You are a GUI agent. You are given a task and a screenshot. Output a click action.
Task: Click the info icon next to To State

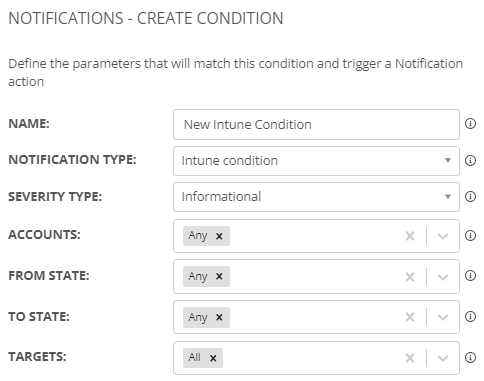click(x=470, y=317)
